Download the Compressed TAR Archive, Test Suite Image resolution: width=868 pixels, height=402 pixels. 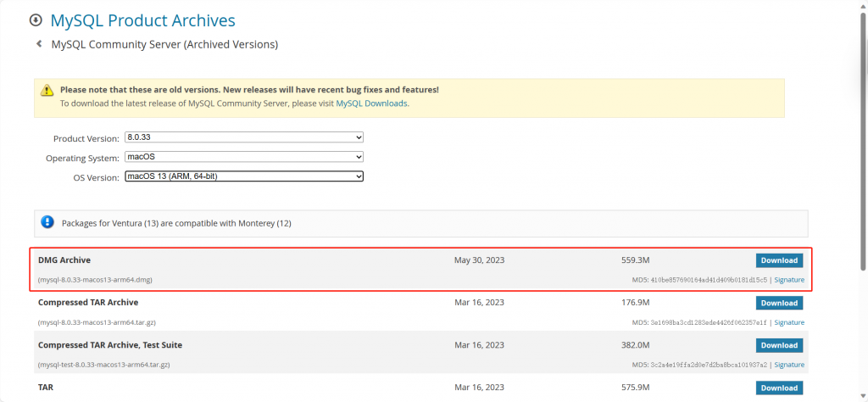[x=779, y=345]
